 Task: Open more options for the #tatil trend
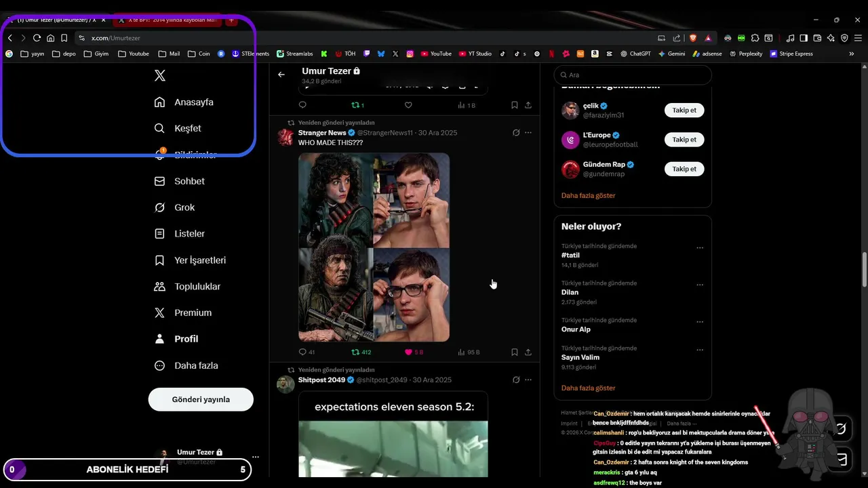tap(700, 248)
